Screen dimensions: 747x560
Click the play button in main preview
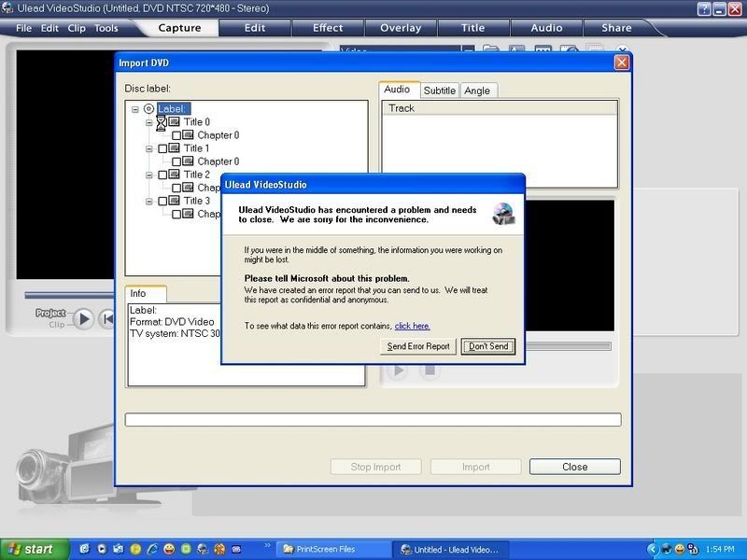pyautogui.click(x=83, y=318)
